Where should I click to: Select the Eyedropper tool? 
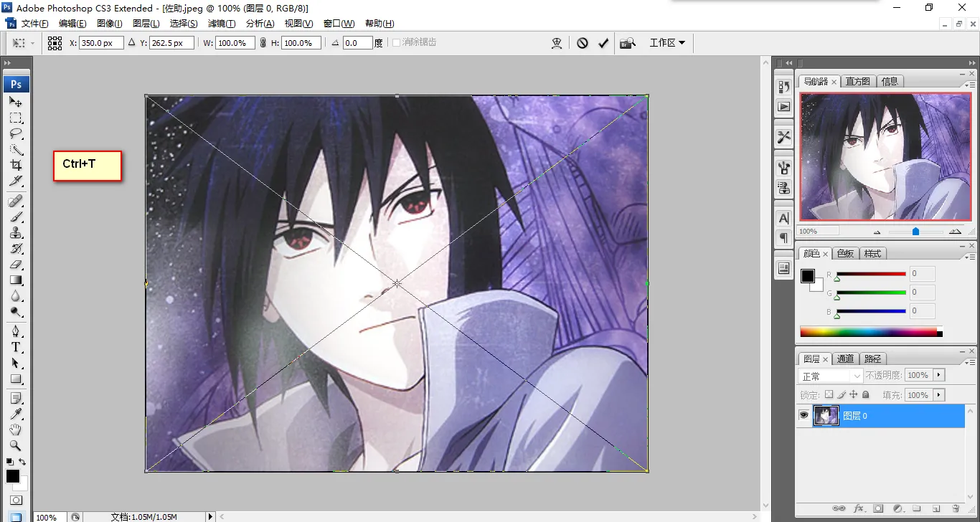16,414
